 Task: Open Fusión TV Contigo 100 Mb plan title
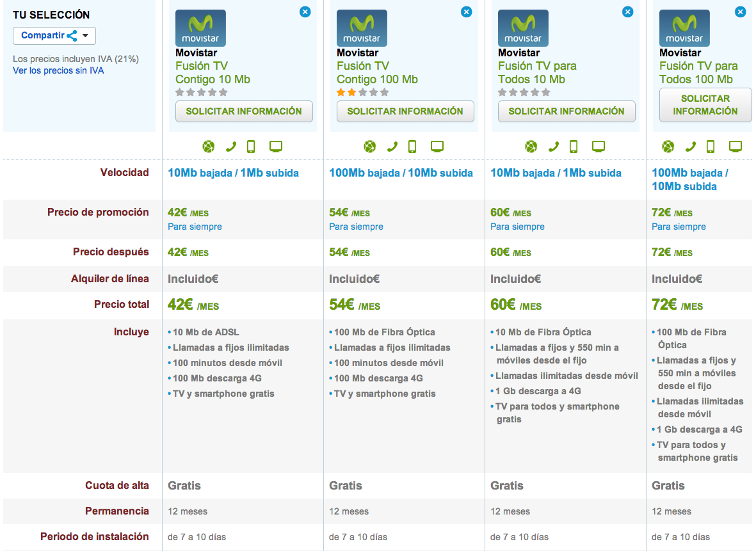376,72
